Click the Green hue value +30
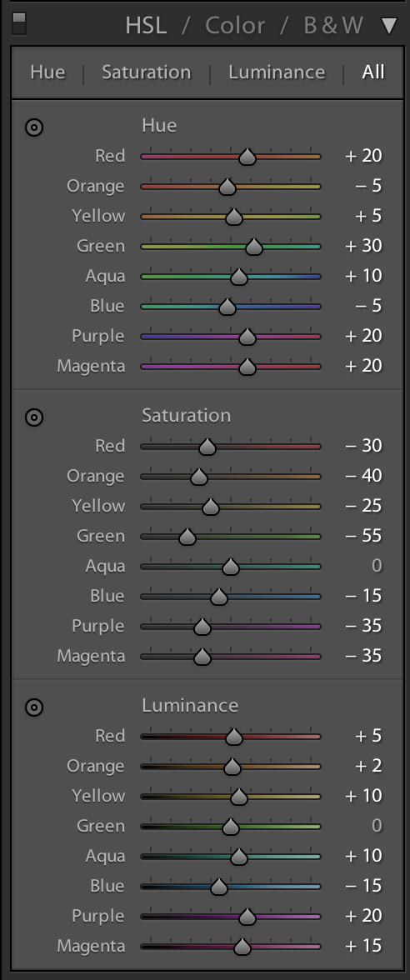The width and height of the screenshot is (410, 980). [363, 246]
